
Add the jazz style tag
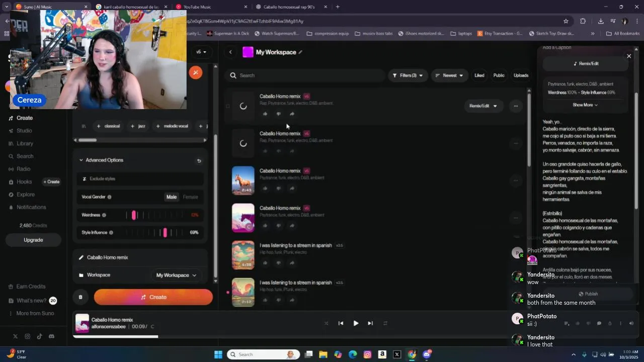[138, 126]
